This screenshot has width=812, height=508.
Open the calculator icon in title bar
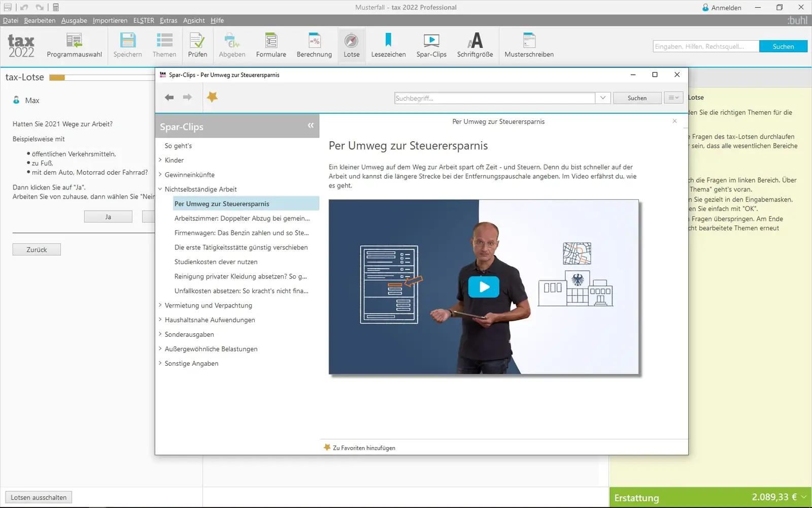coord(56,7)
